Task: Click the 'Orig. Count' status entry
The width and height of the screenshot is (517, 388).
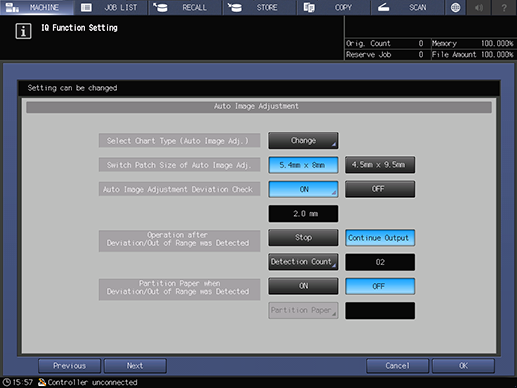Action: [x=385, y=43]
